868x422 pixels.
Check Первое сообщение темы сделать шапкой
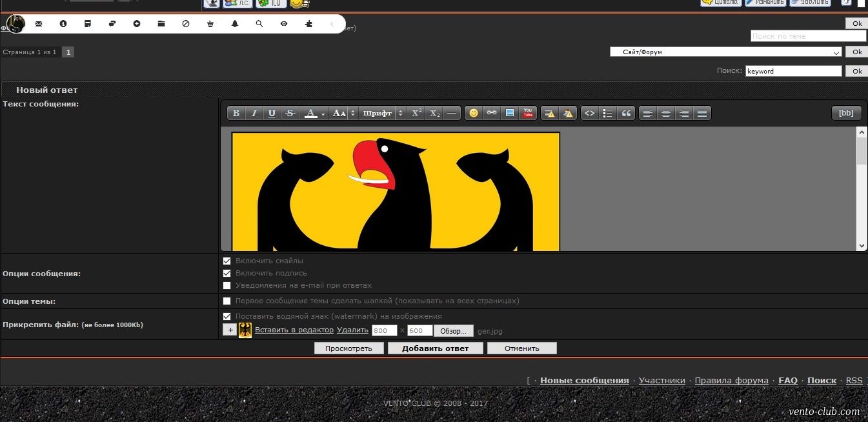click(227, 301)
